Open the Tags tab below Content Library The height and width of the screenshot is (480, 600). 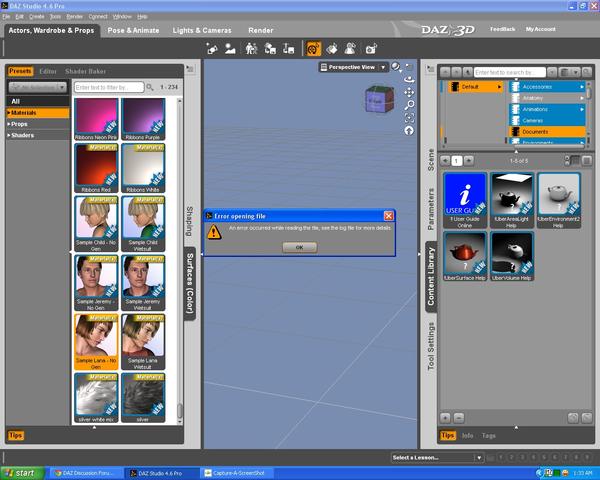489,436
